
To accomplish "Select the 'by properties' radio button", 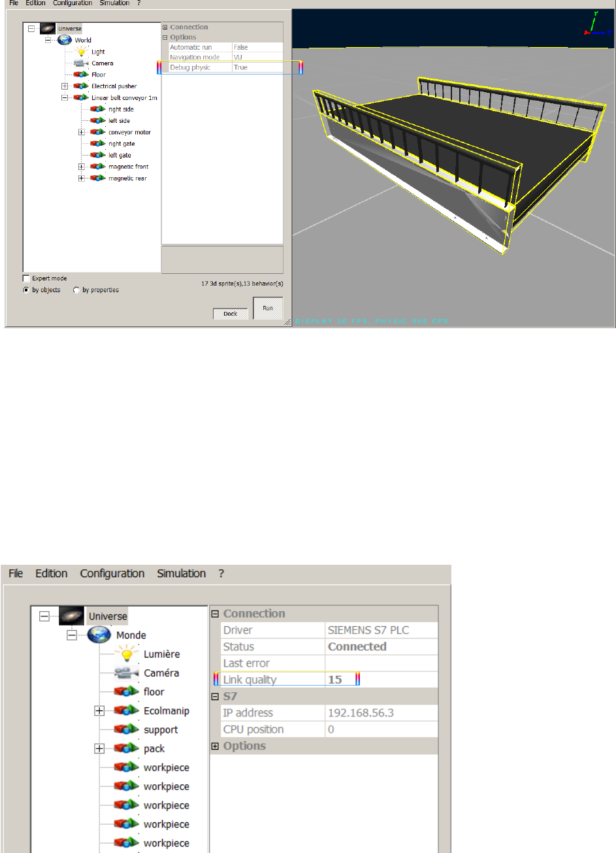I will [x=76, y=290].
